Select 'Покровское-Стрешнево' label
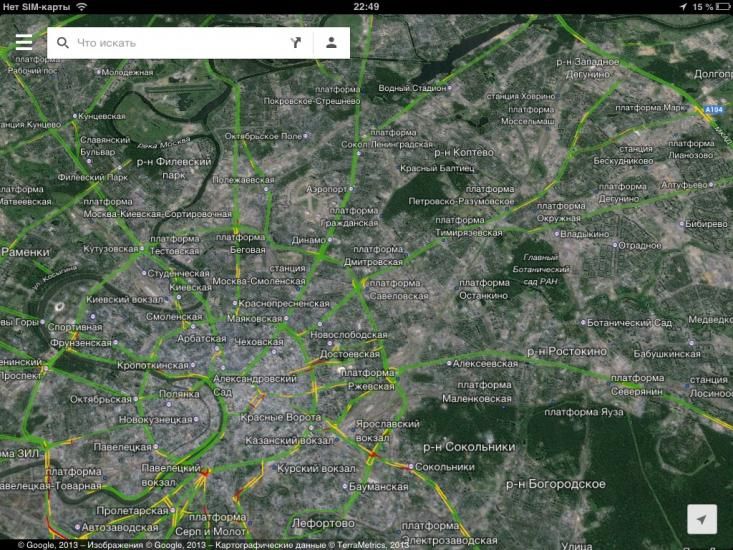Image resolution: width=733 pixels, height=550 pixels. pyautogui.click(x=312, y=101)
